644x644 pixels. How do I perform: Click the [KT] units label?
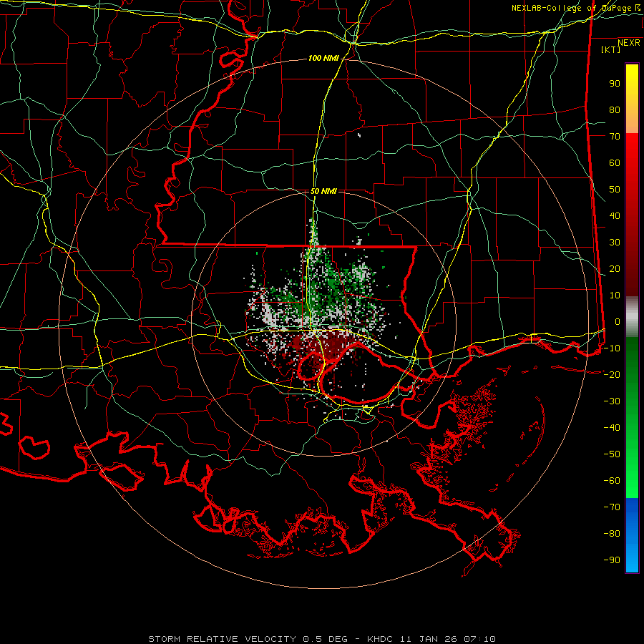point(611,49)
